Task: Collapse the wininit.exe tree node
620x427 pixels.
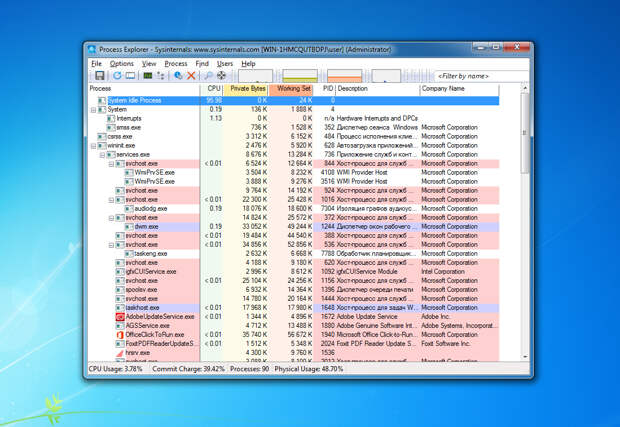Action: coord(93,145)
